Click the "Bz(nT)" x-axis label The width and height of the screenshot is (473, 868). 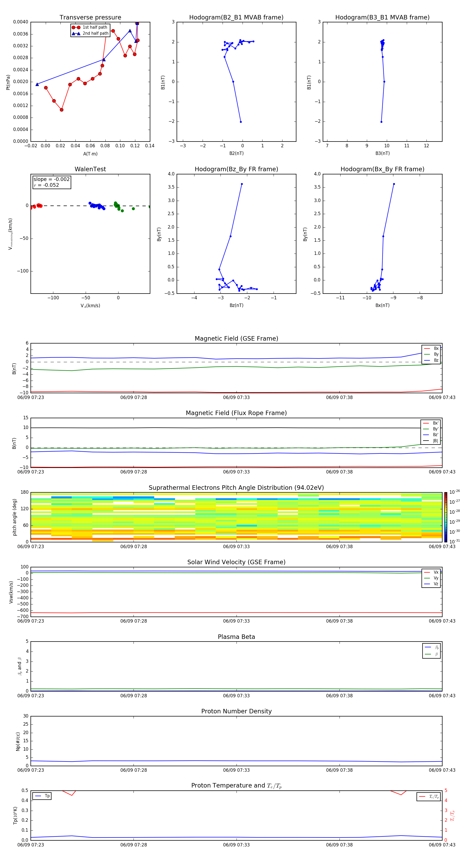[236, 305]
